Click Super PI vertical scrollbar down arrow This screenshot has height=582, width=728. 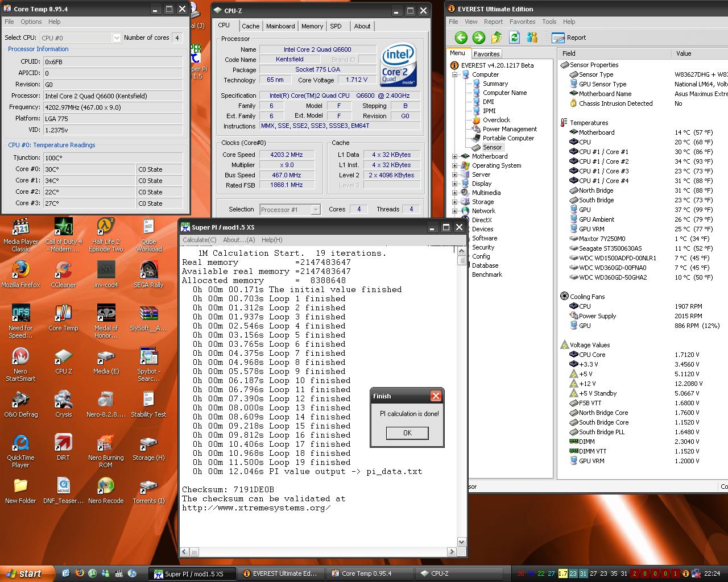tap(462, 542)
